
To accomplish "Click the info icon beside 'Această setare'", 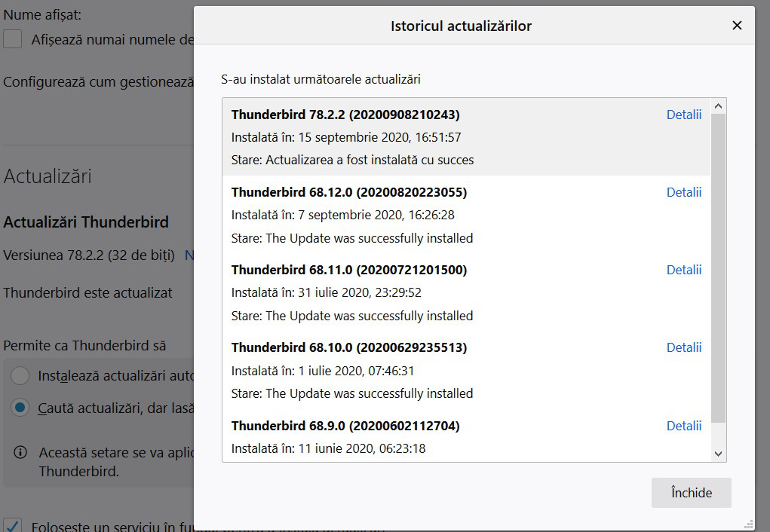I will 21,453.
